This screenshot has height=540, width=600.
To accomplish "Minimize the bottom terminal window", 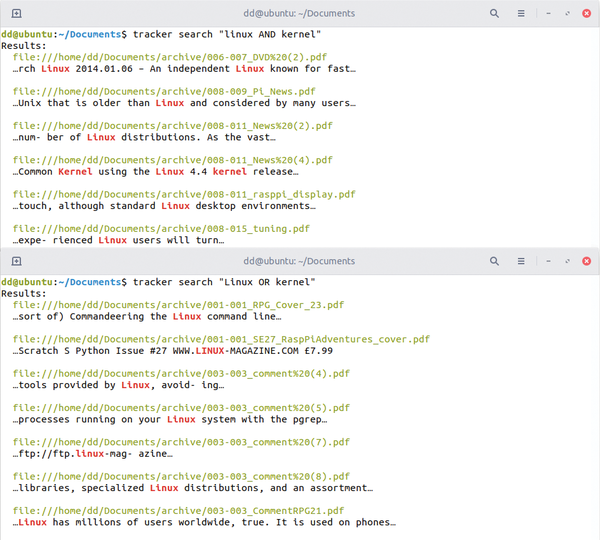I will pyautogui.click(x=548, y=261).
